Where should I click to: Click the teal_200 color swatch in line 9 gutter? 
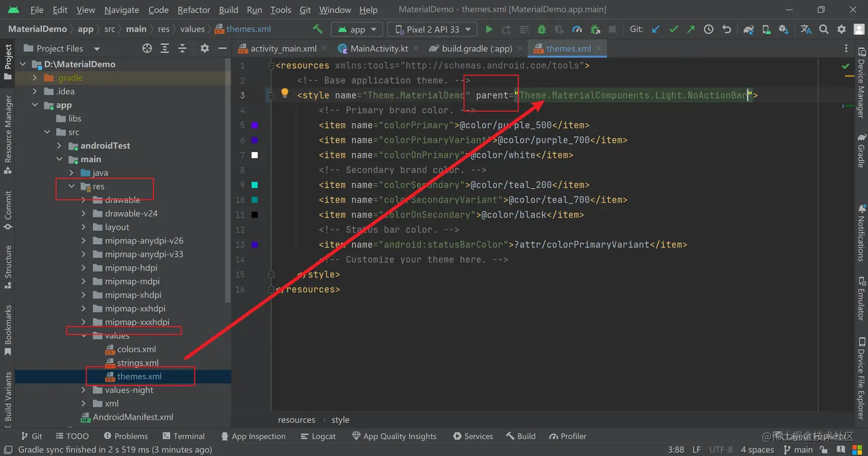click(255, 185)
